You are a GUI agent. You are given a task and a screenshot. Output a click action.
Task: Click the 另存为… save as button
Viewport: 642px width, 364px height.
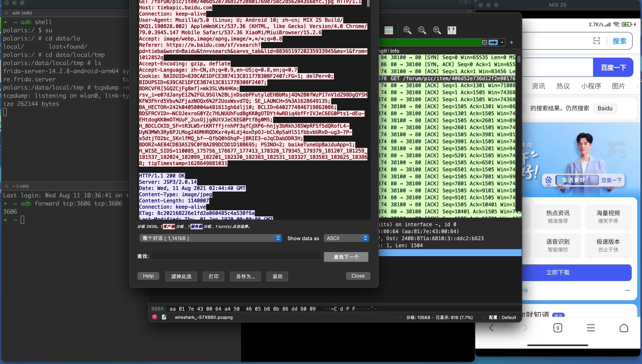[245, 276]
